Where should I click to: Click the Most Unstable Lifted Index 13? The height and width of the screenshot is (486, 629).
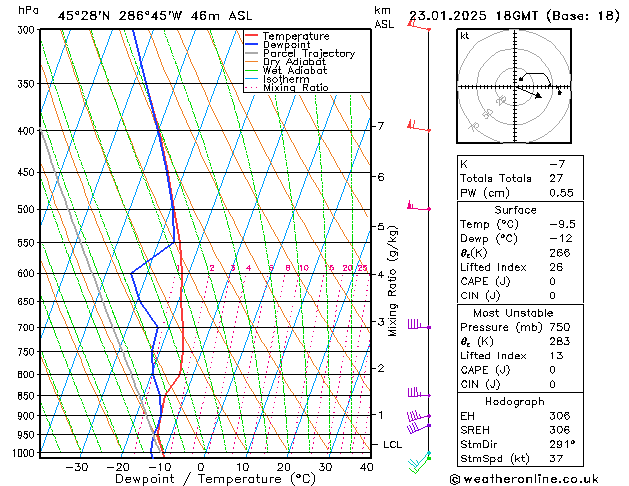coord(556,356)
